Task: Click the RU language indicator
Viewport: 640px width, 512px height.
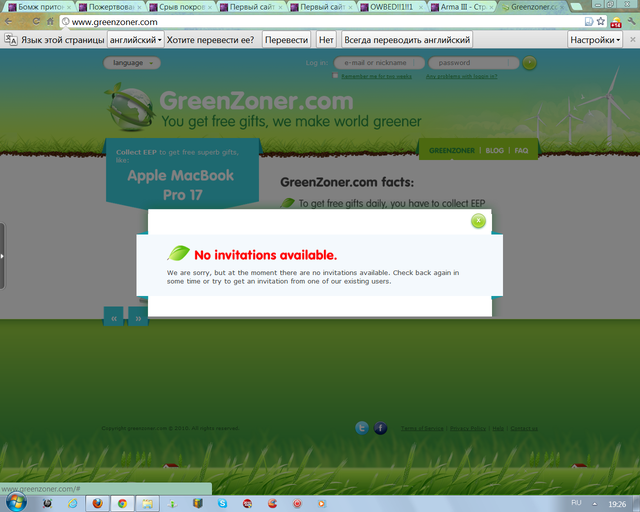Action: pyautogui.click(x=576, y=503)
